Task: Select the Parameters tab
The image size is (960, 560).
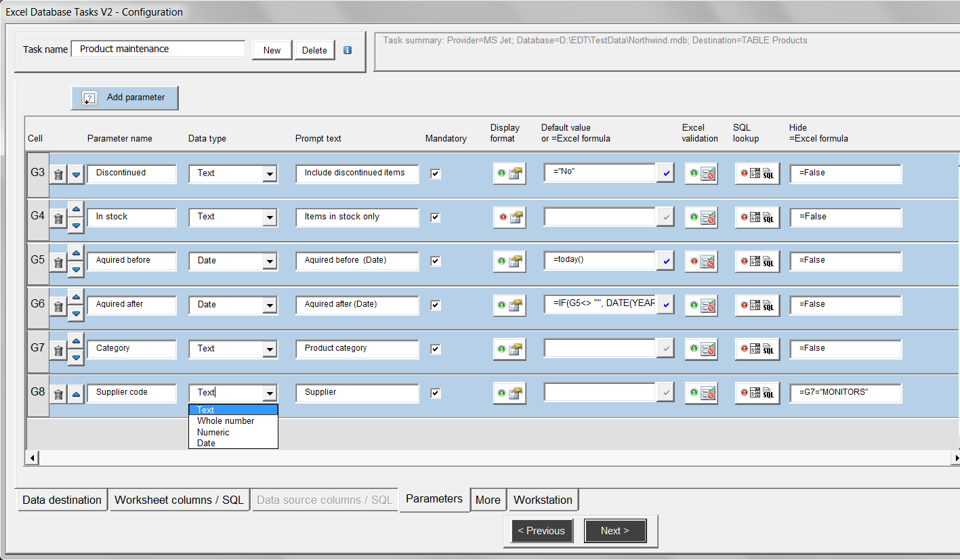Action: (434, 499)
